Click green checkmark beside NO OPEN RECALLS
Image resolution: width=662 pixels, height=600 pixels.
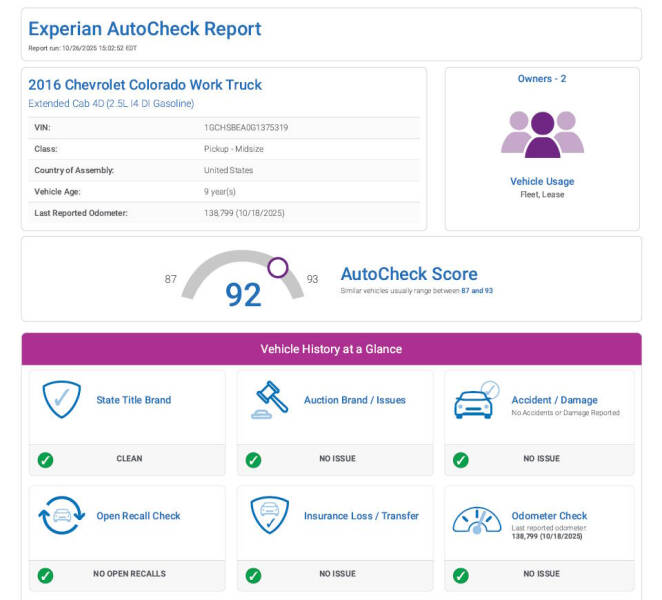[45, 575]
